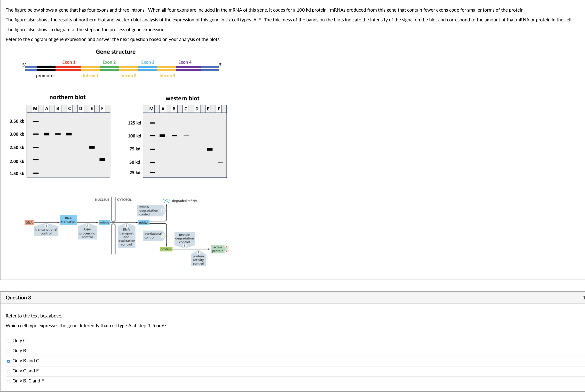This screenshot has height=392, width=585.
Task: Click the 'RNA transcript' box
Action: [68, 220]
